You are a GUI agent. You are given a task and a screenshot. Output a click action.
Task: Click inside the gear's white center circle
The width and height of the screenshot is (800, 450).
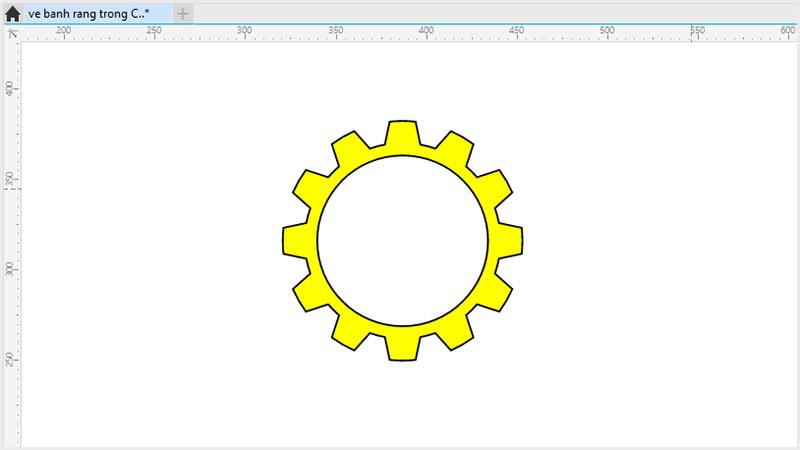(x=402, y=241)
